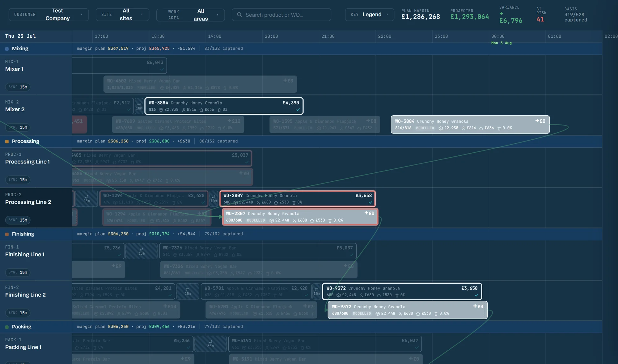Select planned WO-3884 Crunchy Honey Granola on Mixer 2
The image size is (618, 364).
coord(224,106)
